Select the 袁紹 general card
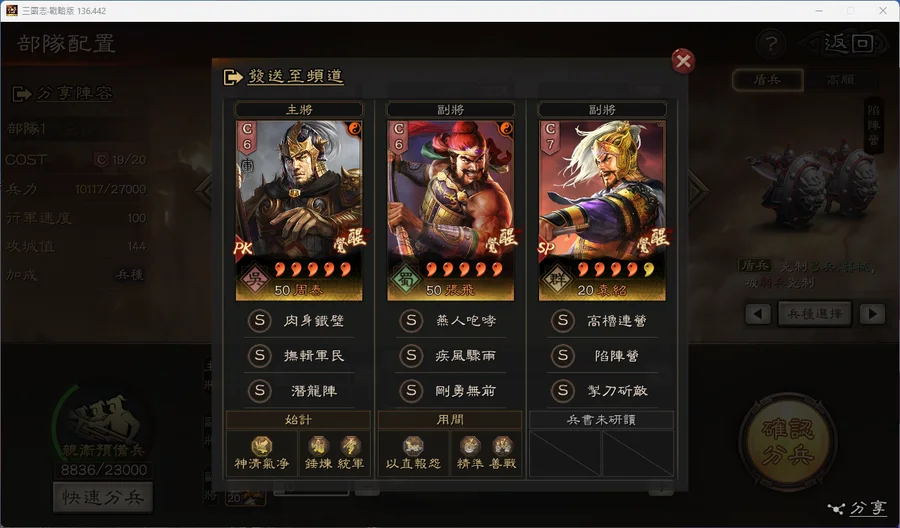Viewport: 900px width, 528px height. pos(602,210)
